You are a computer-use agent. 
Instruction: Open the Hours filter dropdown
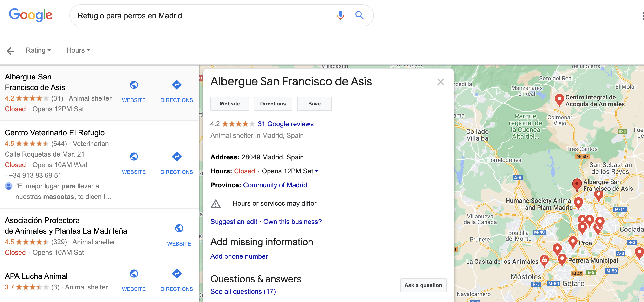click(78, 50)
